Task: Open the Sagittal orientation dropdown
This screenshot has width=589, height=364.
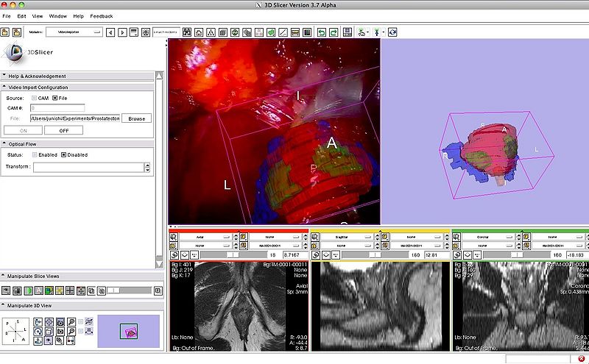Action: click(x=346, y=238)
